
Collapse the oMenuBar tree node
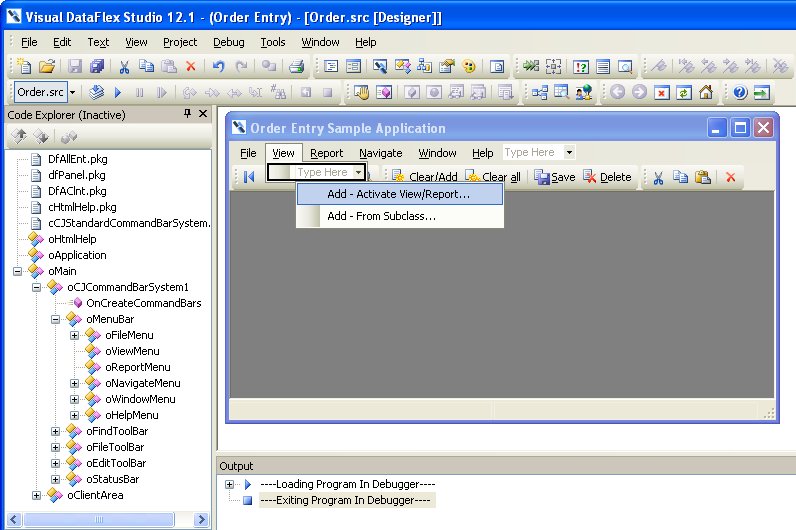click(x=56, y=319)
